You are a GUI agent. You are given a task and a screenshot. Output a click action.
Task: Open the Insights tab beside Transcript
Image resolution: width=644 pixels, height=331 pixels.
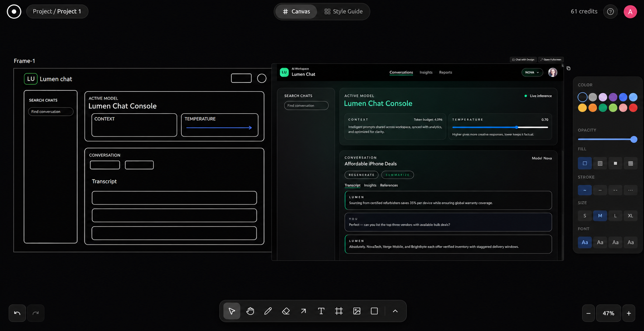tap(370, 186)
